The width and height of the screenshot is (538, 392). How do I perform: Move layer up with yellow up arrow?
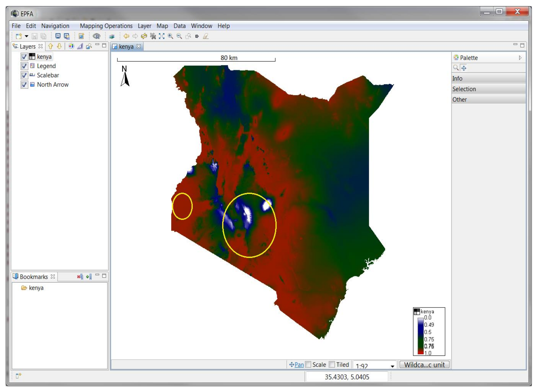(50, 46)
